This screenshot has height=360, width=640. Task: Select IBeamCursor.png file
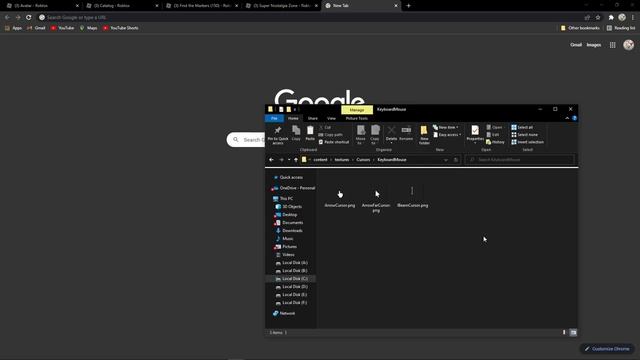click(x=413, y=196)
